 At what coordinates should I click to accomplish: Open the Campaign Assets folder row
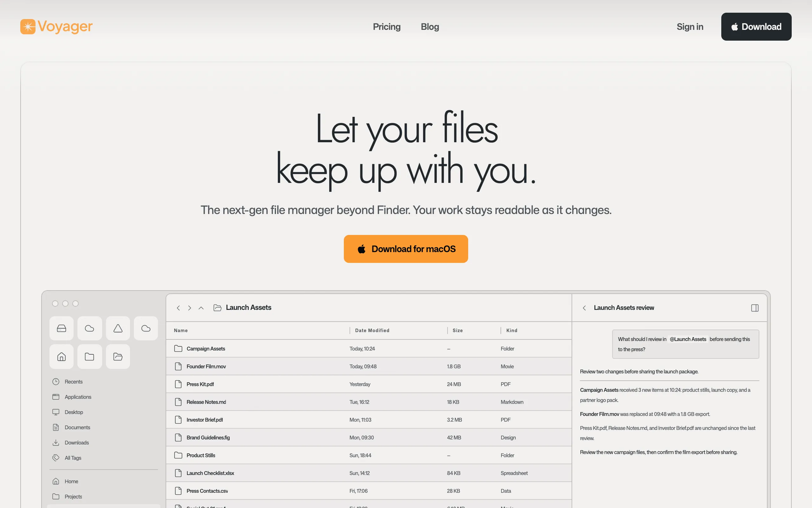(x=369, y=349)
